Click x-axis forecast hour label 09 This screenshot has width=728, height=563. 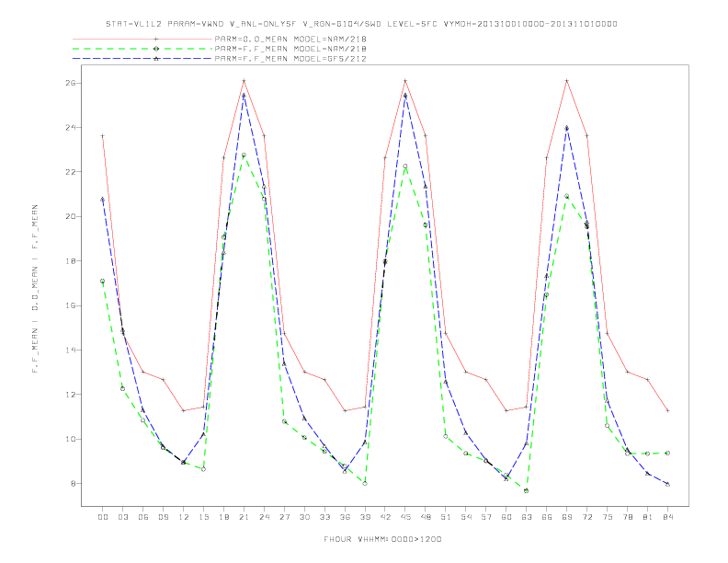point(163,517)
